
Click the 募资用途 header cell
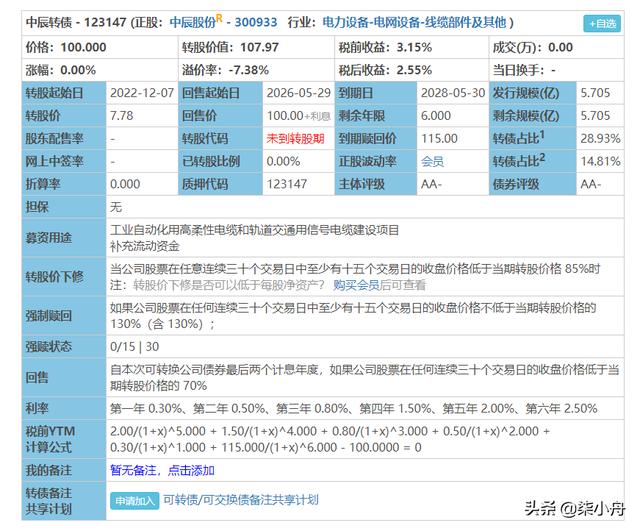64,238
